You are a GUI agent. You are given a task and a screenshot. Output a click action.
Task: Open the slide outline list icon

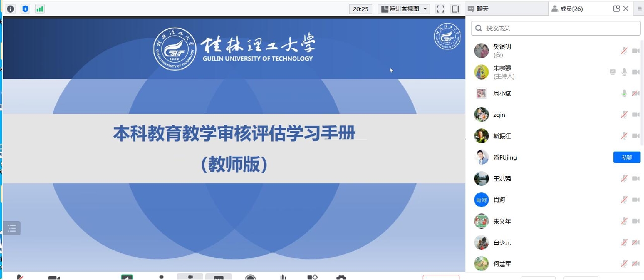[12, 228]
